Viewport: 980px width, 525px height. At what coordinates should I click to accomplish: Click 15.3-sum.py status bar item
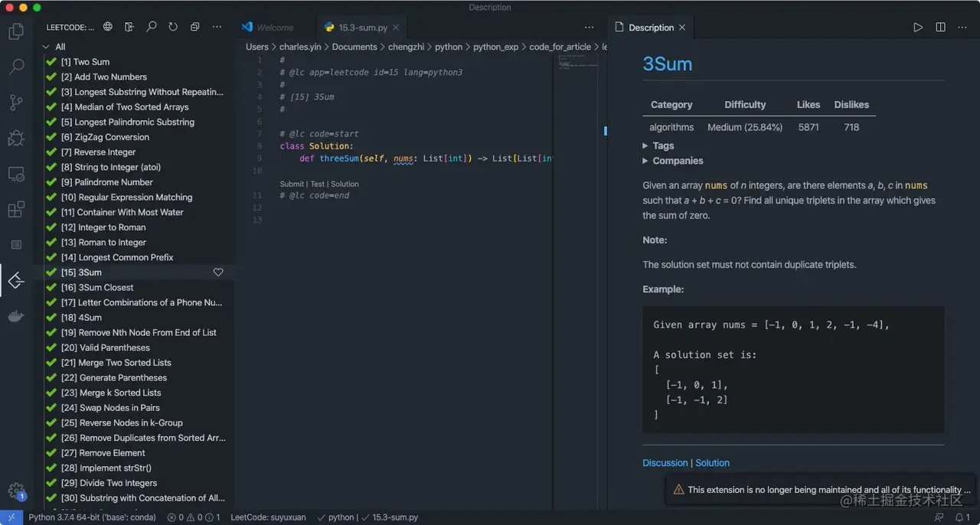pyautogui.click(x=390, y=517)
